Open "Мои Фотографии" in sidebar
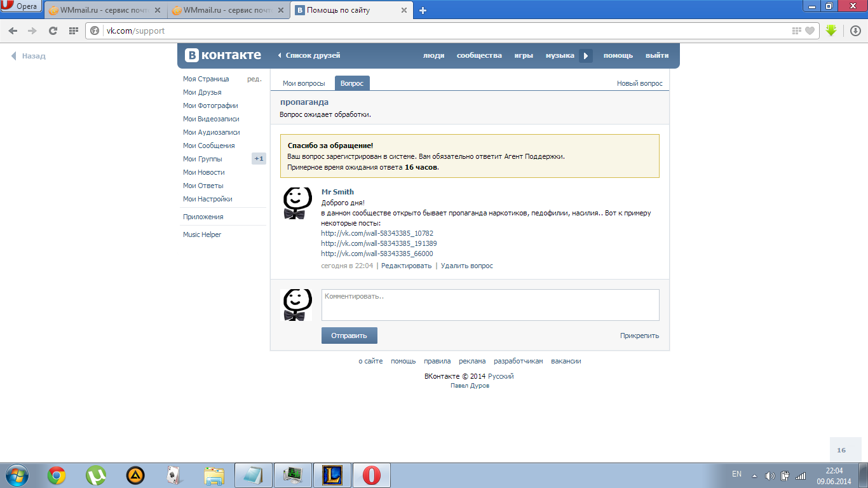868x488 pixels. tap(210, 105)
